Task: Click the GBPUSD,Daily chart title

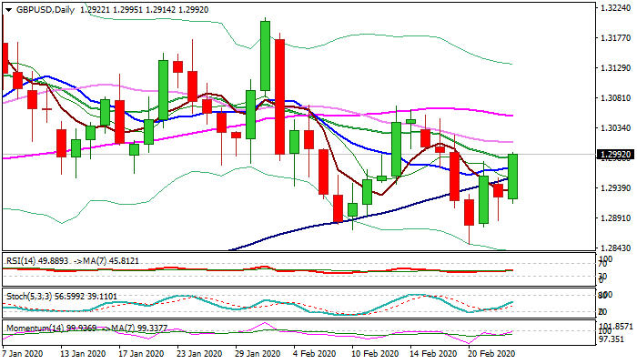Action: click(x=45, y=10)
